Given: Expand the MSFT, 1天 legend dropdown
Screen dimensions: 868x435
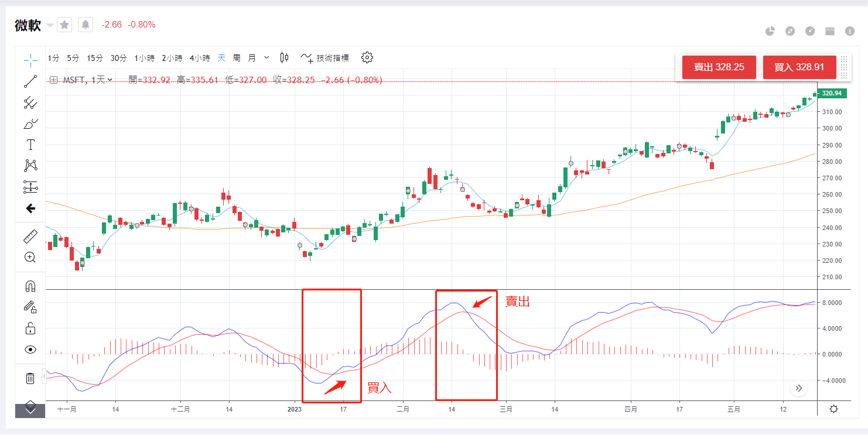Looking at the screenshot, I should pos(110,80).
